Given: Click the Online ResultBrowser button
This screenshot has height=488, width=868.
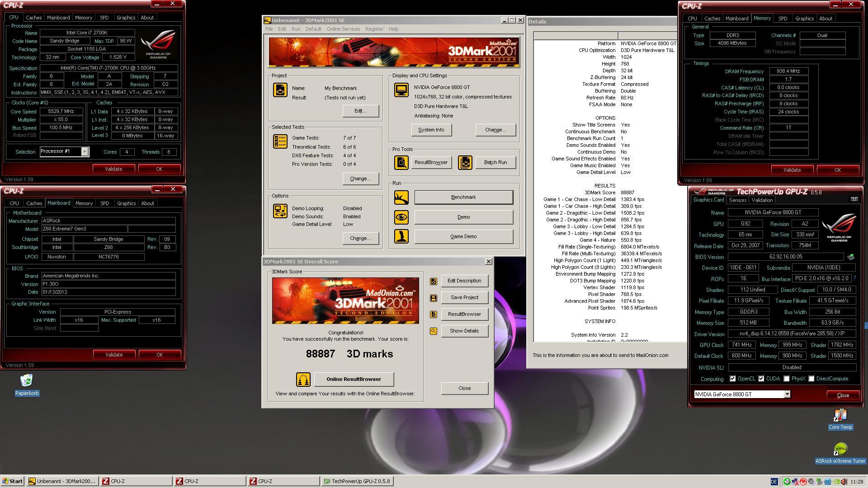Looking at the screenshot, I should pyautogui.click(x=354, y=380).
